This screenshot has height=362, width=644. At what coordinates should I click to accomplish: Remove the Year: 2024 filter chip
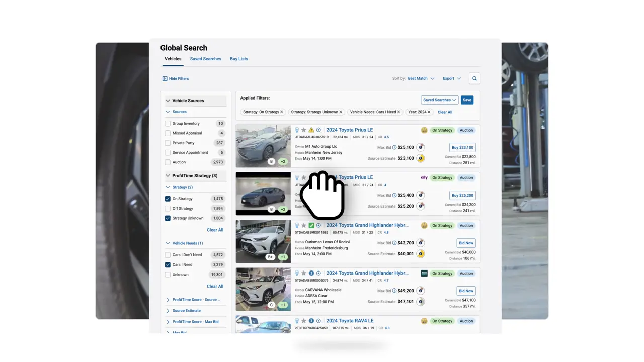pyautogui.click(x=429, y=112)
